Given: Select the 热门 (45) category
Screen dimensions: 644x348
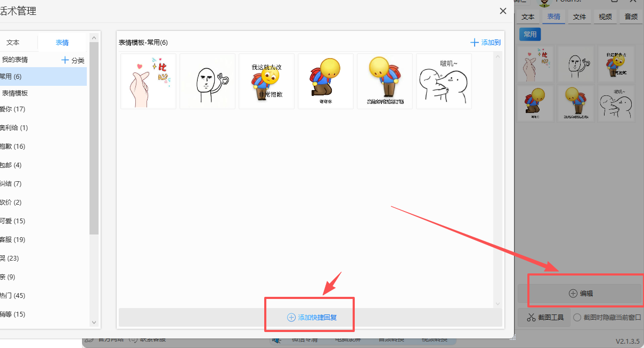Looking at the screenshot, I should coord(13,295).
